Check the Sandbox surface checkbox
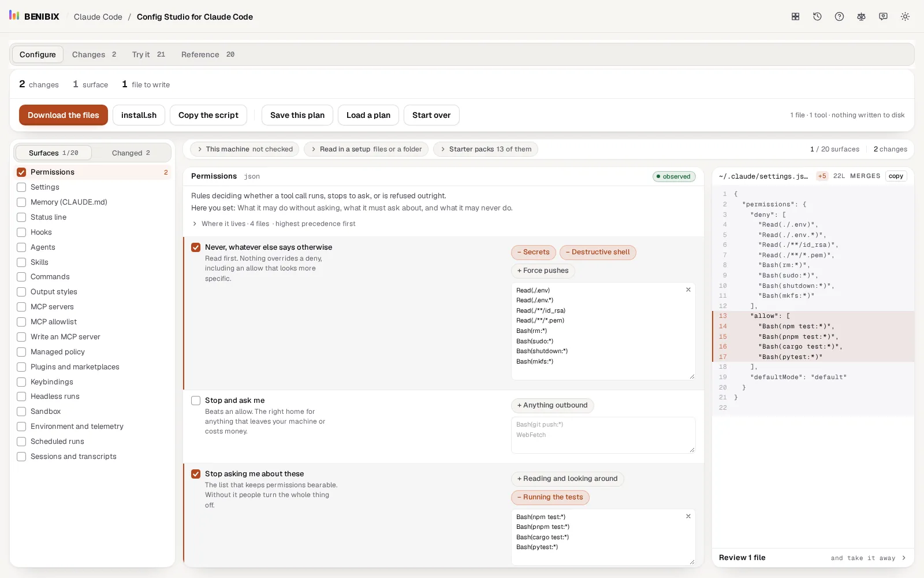 point(21,412)
